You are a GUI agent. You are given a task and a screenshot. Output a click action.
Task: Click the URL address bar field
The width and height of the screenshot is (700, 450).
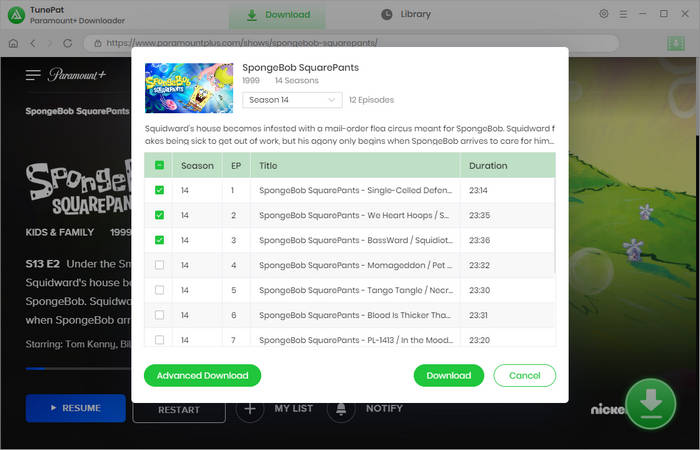(x=351, y=43)
